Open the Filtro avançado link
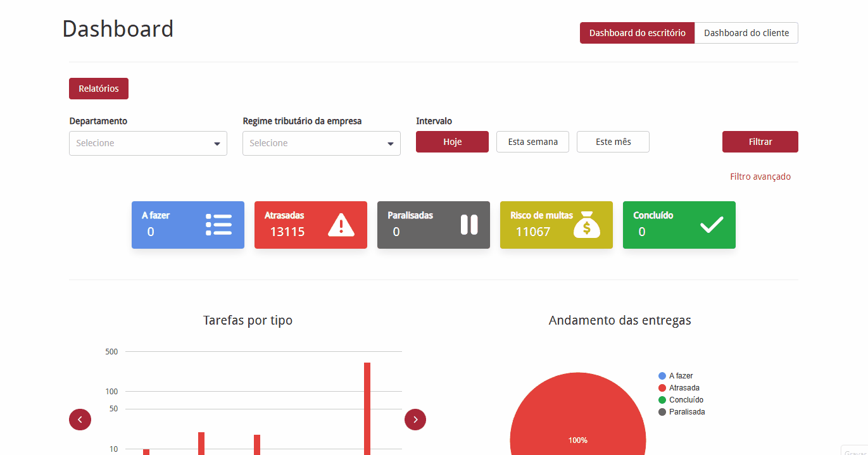This screenshot has height=455, width=868. pyautogui.click(x=760, y=177)
